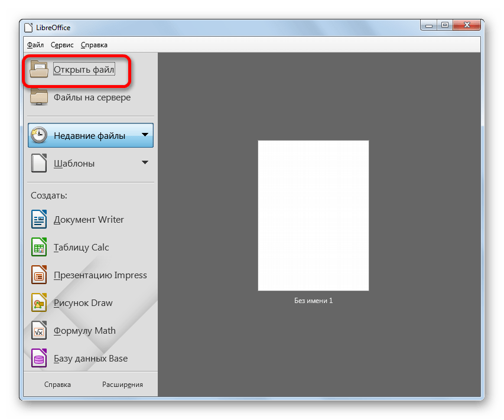Click the Impress presentation icon
Image resolution: width=504 pixels, height=420 pixels.
tap(39, 275)
